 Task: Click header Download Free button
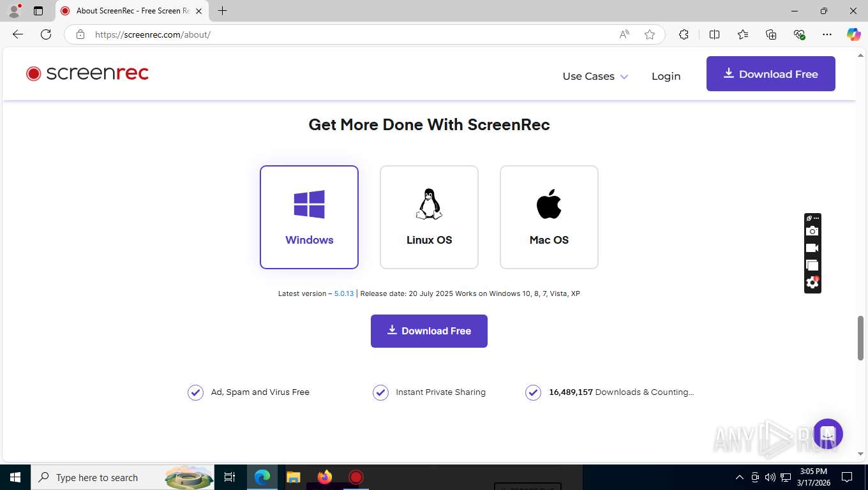770,74
